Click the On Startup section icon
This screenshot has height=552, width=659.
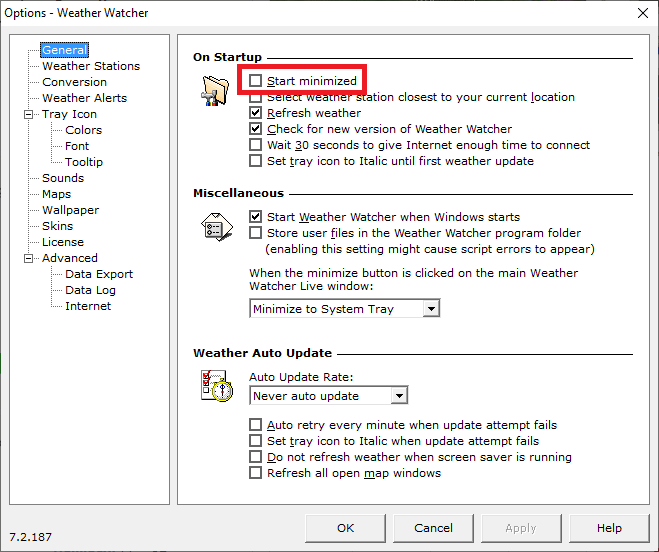[214, 88]
